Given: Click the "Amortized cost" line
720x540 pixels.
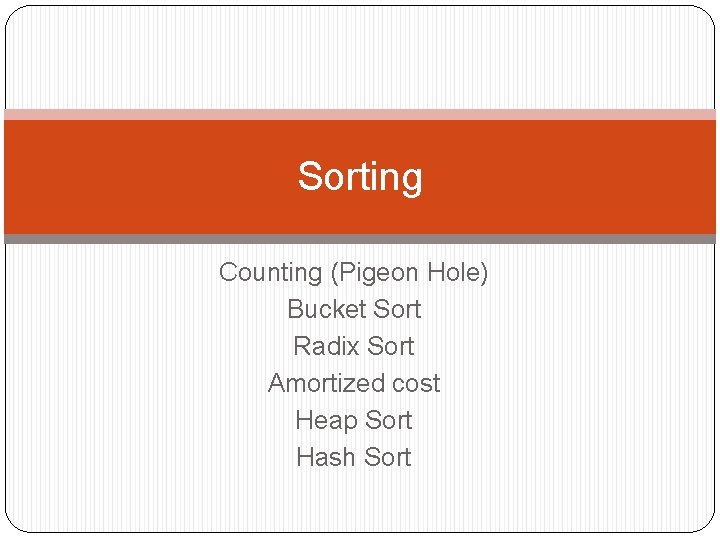Looking at the screenshot, I should click(x=354, y=383).
